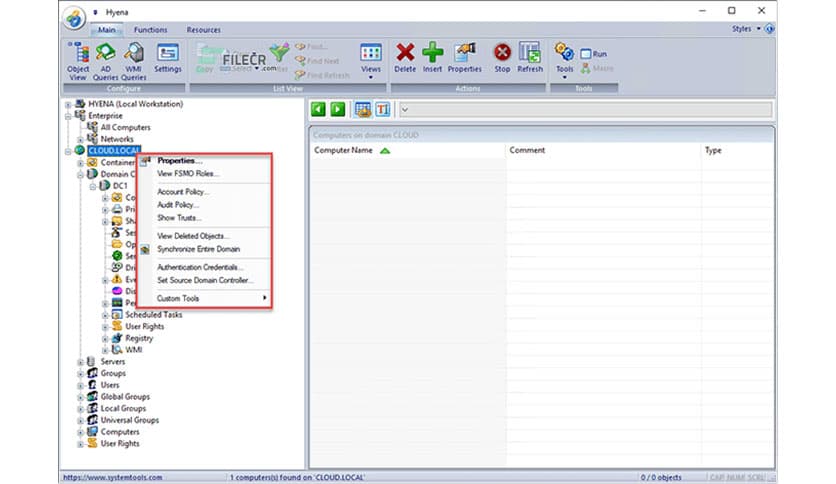This screenshot has height=484, width=836.
Task: Open the Tools gear icon
Action: point(564,53)
